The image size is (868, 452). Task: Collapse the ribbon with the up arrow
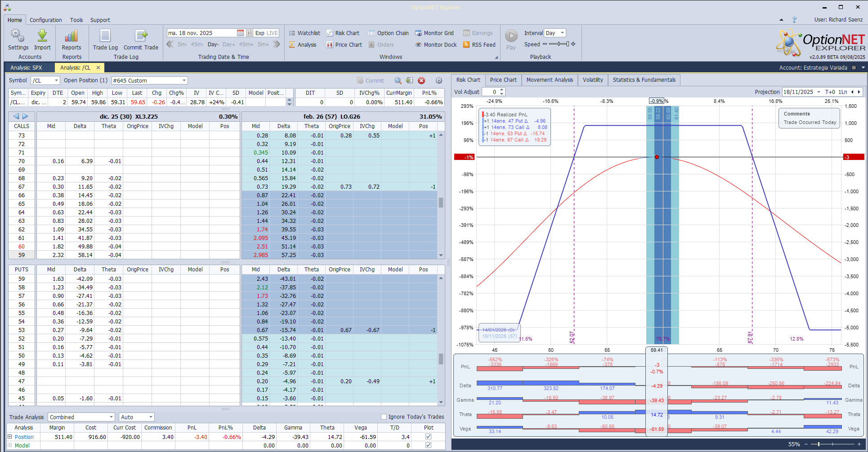[781, 20]
